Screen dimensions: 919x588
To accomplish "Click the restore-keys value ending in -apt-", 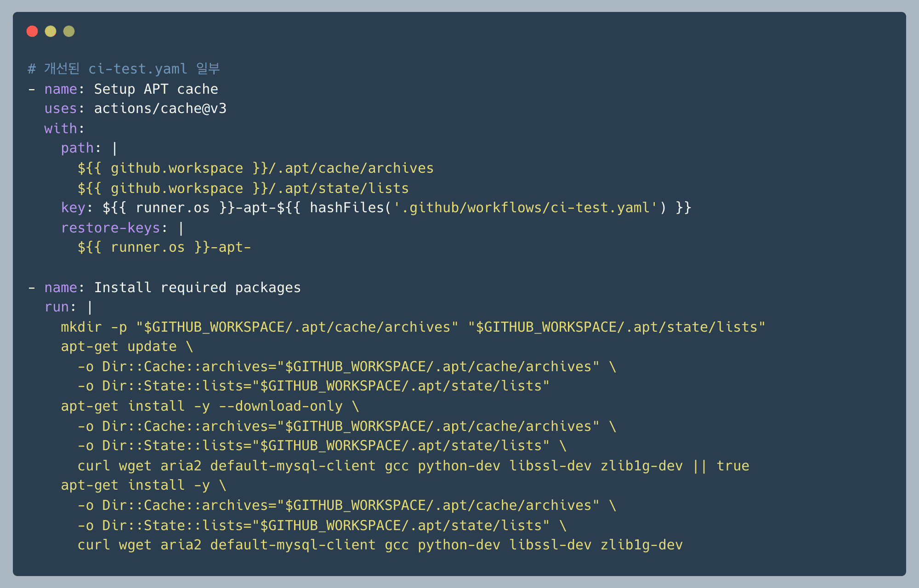I will (x=164, y=248).
